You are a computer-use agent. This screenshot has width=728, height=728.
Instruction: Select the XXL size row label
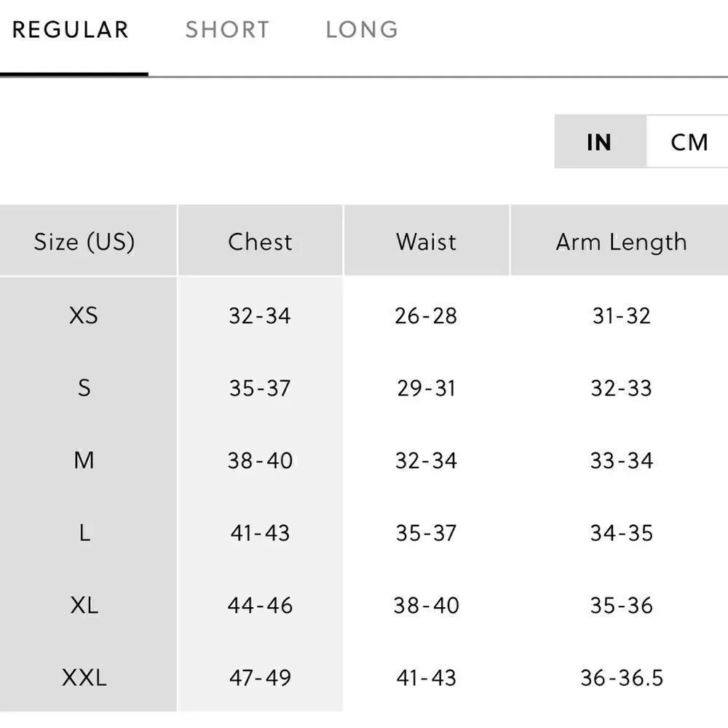click(x=84, y=677)
